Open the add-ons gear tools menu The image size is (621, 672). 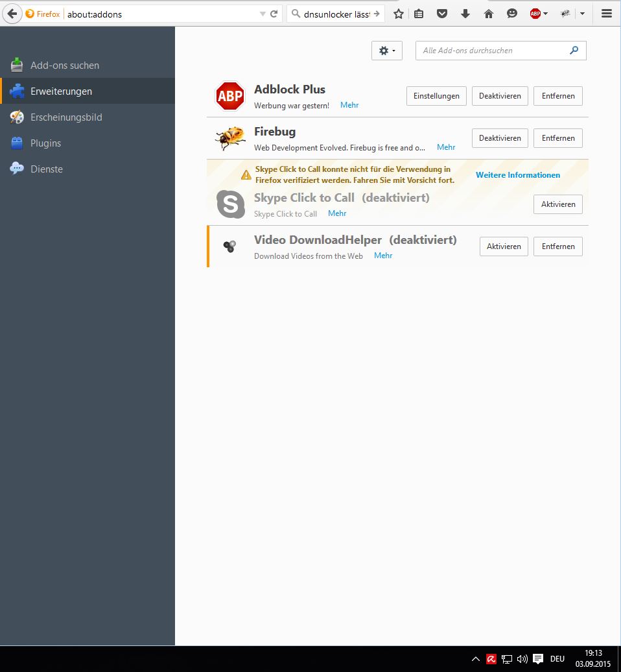tap(387, 51)
